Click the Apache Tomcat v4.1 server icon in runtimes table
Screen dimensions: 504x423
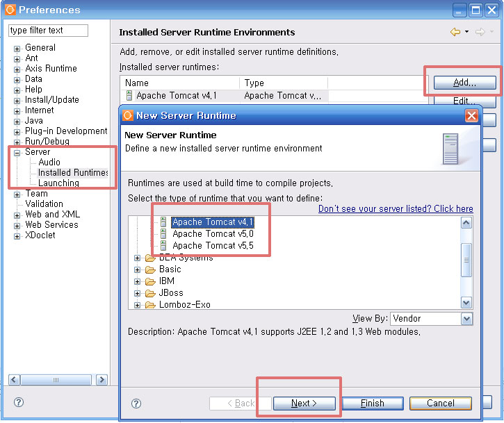click(x=129, y=95)
